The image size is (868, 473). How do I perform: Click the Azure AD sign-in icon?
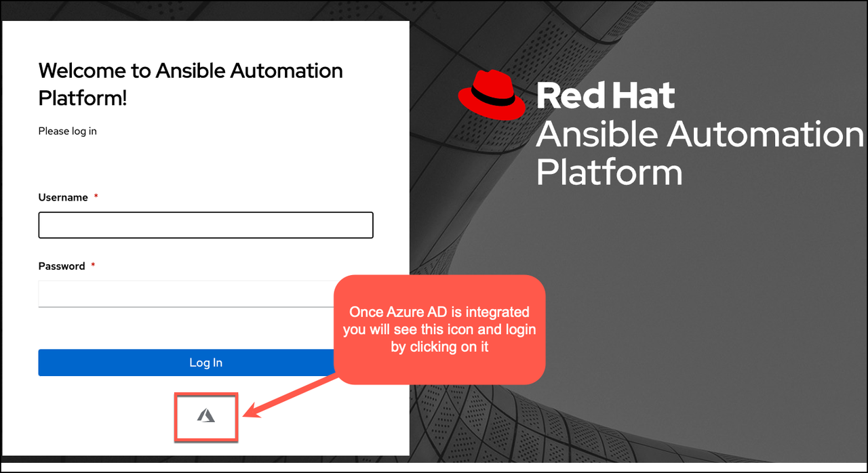(206, 416)
